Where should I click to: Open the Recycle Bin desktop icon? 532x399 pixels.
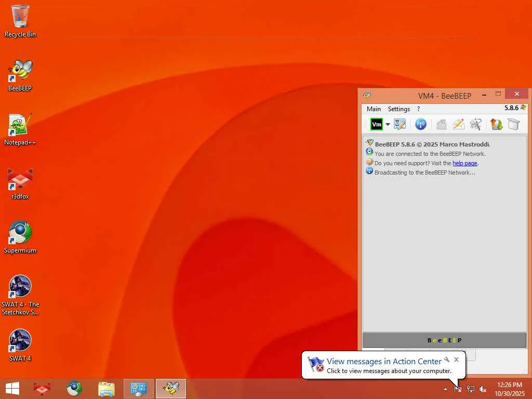[20, 21]
